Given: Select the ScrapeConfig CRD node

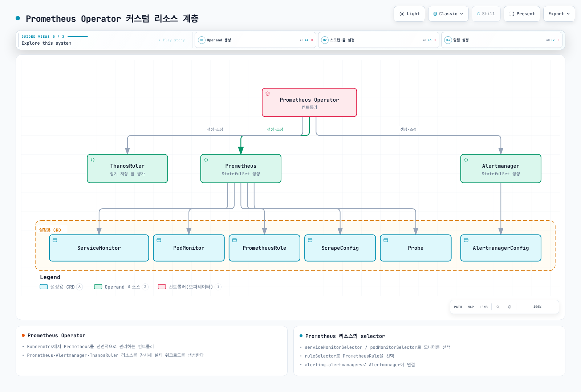Looking at the screenshot, I should (x=340, y=248).
